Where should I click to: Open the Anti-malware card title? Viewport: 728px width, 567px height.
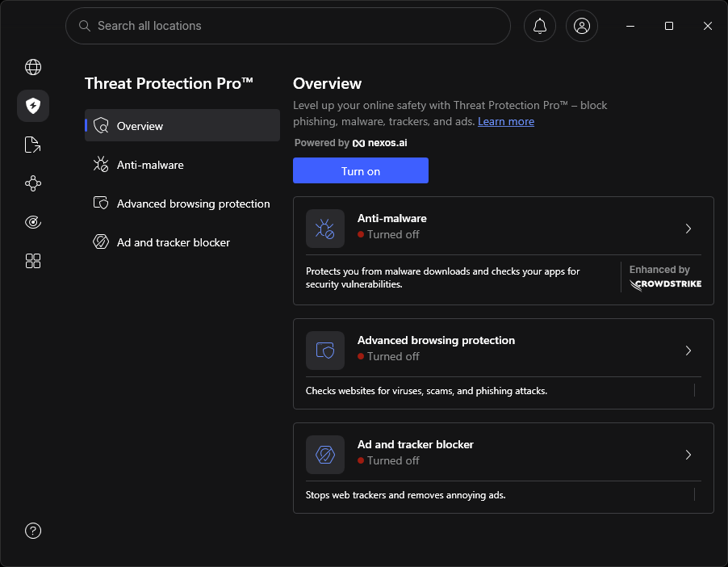[392, 218]
